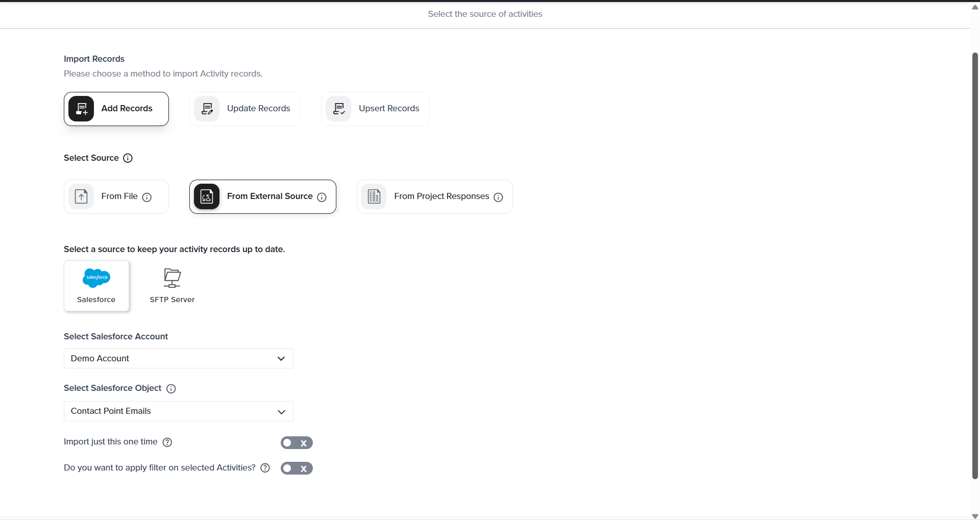Show info for From External Source
Viewport: 980px width, 520px height.
[322, 197]
